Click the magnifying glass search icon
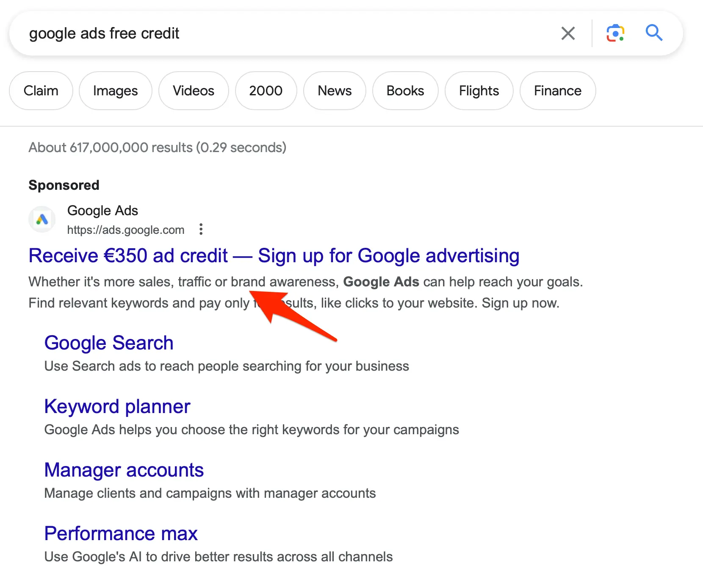The image size is (703, 588). (x=654, y=33)
